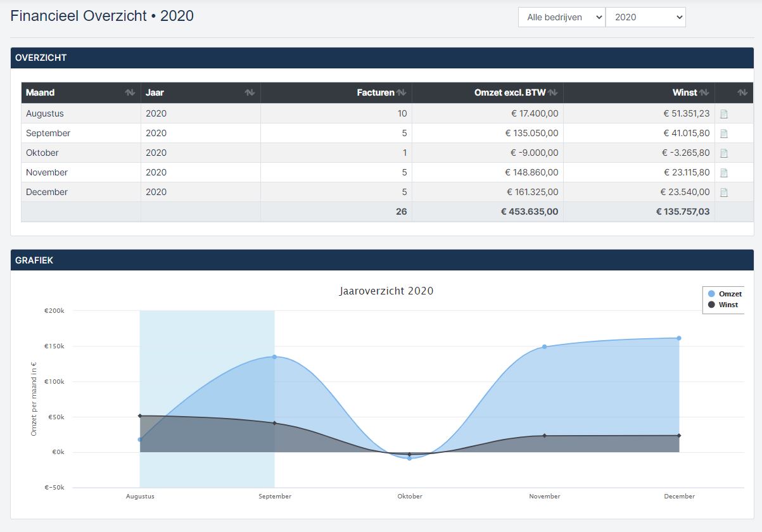Click the total winst € 135.757,03
Screen dimensions: 762x532
pos(683,212)
